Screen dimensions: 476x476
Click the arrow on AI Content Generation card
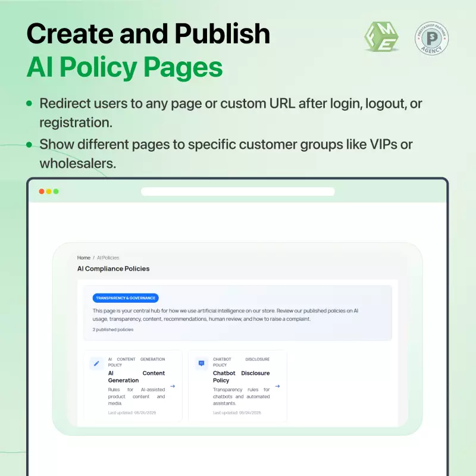[x=173, y=386]
